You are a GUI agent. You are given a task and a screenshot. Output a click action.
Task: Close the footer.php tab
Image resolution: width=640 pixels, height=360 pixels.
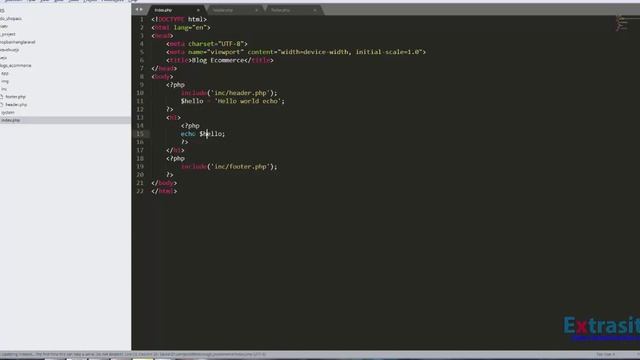click(x=315, y=10)
